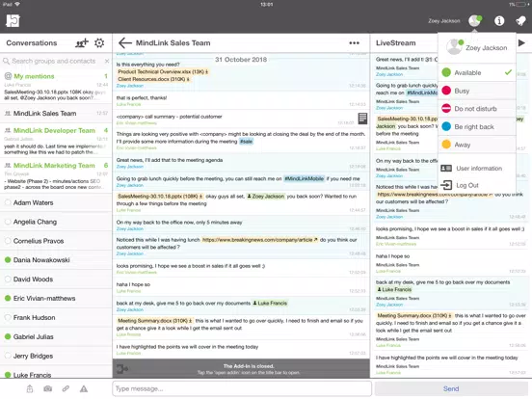Open Zoey Jackson's profile avatar menu
532x399 pixels.
(475, 20)
